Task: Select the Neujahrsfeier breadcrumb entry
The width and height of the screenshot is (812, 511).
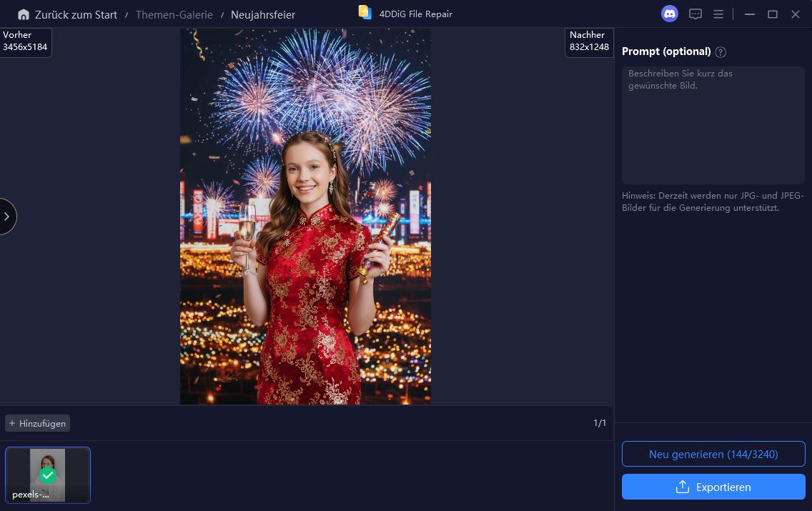Action: pyautogui.click(x=262, y=14)
